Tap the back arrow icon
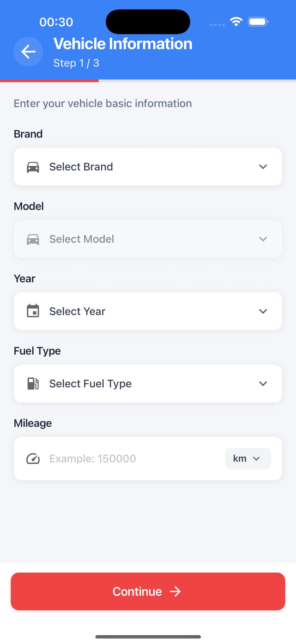Image resolution: width=296 pixels, height=644 pixels. click(x=28, y=52)
